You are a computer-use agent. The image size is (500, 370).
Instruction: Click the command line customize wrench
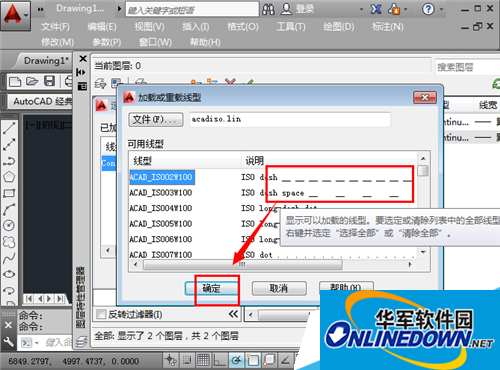pos(8,341)
